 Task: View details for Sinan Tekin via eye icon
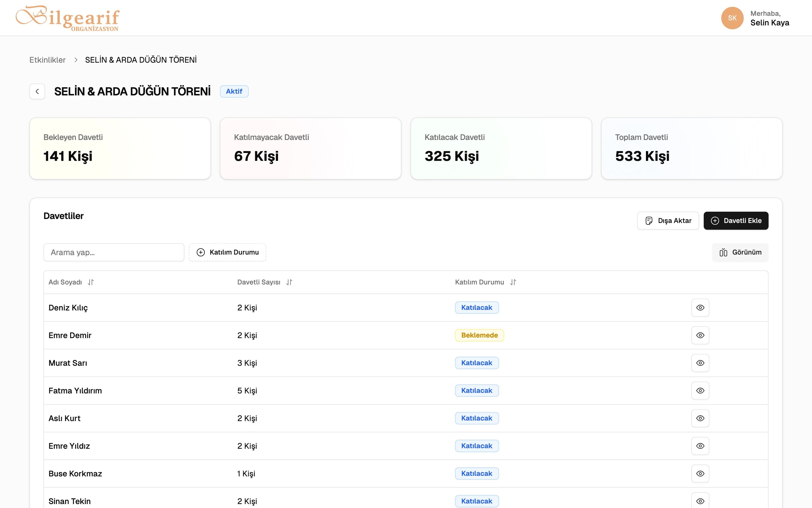[x=700, y=501]
